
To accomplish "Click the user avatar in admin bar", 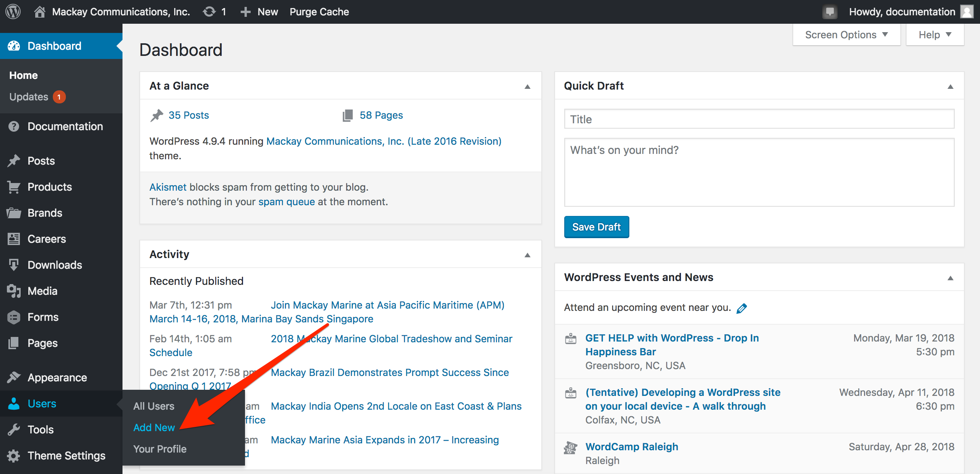I will click(x=967, y=12).
